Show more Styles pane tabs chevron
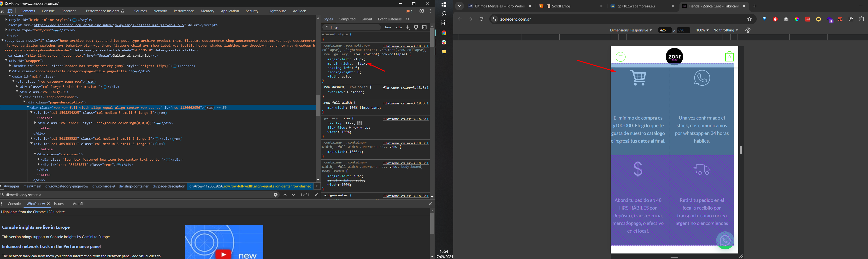Viewport: 868px width, 259px height. [408, 19]
